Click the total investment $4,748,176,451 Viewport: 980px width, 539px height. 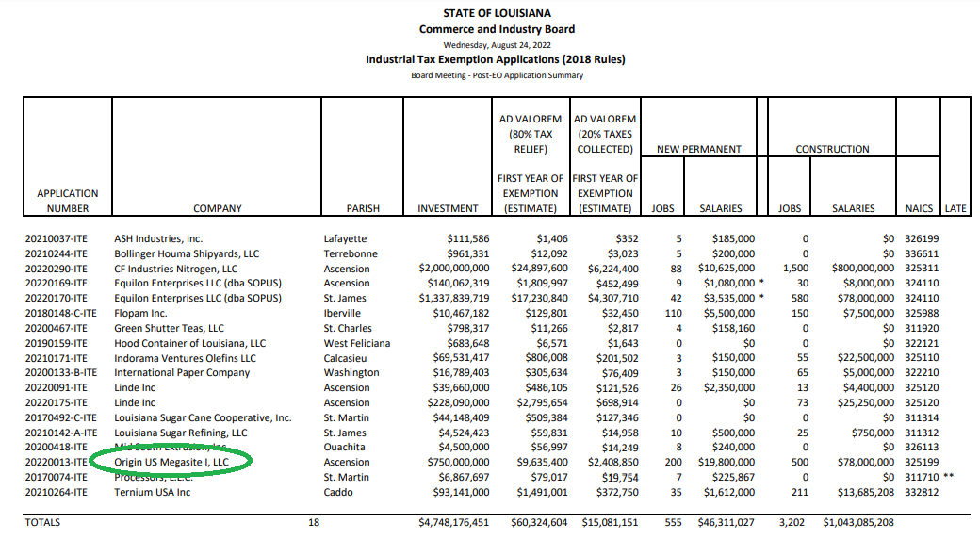pos(454,522)
